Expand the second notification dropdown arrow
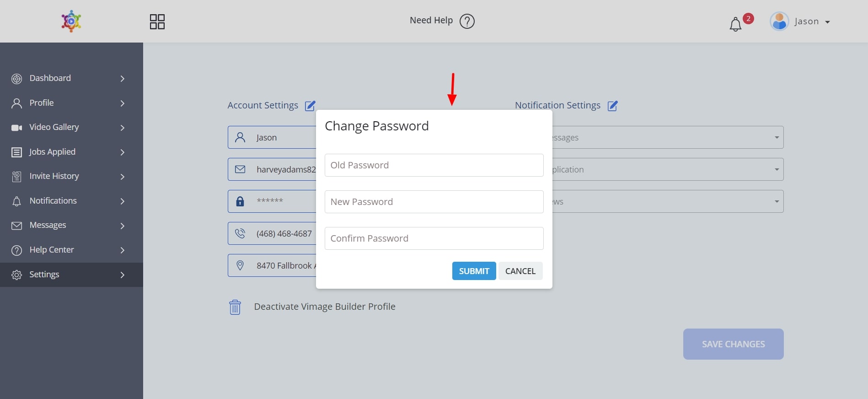The width and height of the screenshot is (868, 399). pyautogui.click(x=776, y=169)
